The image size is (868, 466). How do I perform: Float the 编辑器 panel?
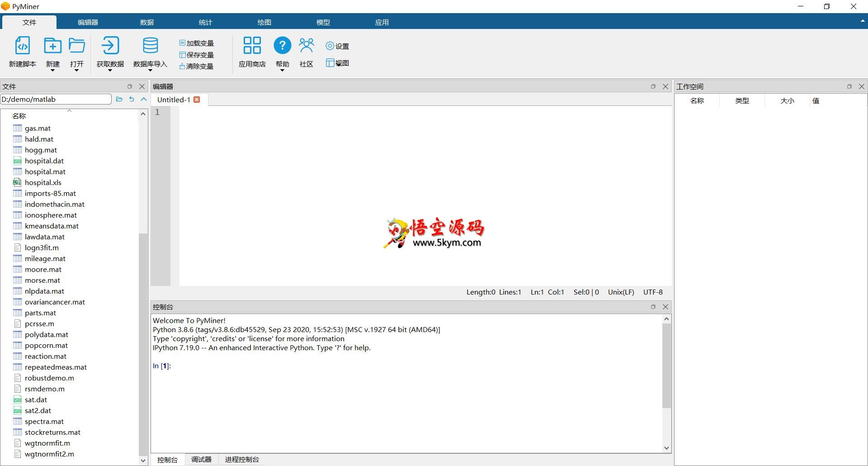[x=653, y=86]
